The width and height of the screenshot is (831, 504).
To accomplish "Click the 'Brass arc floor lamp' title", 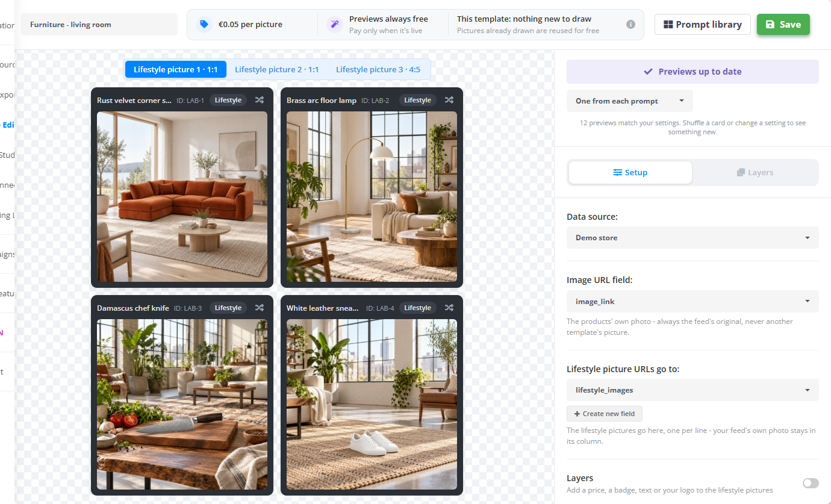I will coord(322,101).
